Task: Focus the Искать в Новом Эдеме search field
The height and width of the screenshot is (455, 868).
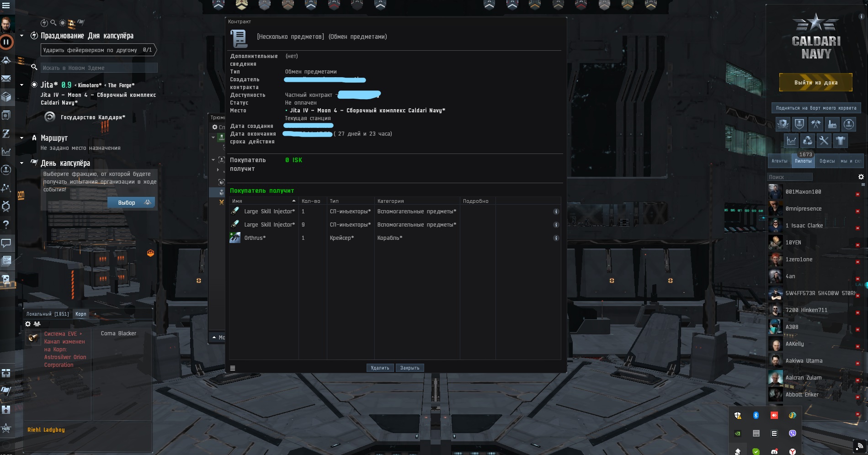Action: click(99, 68)
